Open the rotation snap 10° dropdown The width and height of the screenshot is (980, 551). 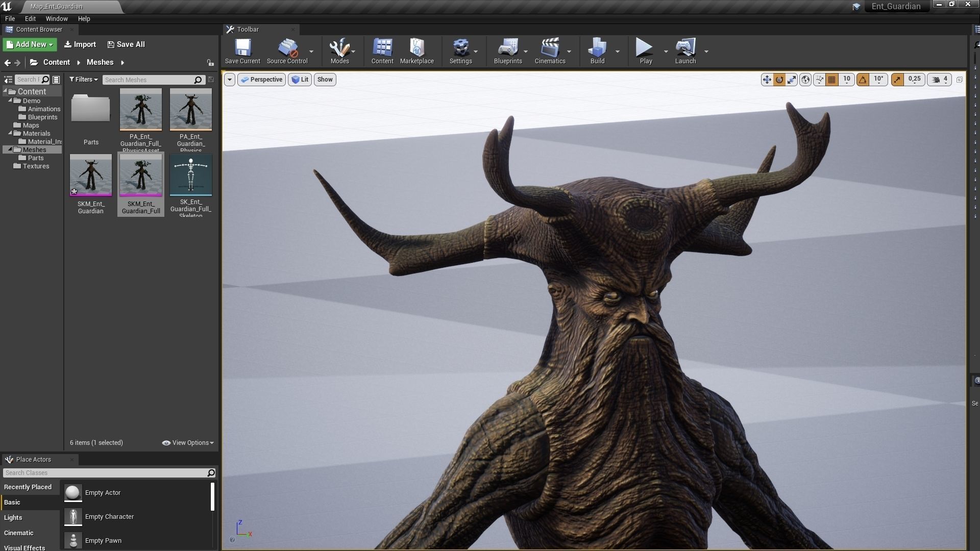point(878,80)
